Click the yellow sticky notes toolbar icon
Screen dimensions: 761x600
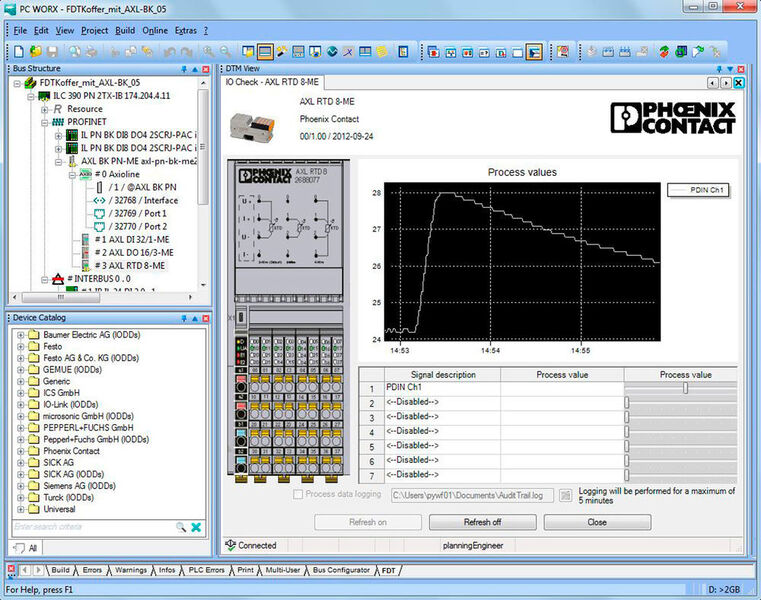coord(382,51)
